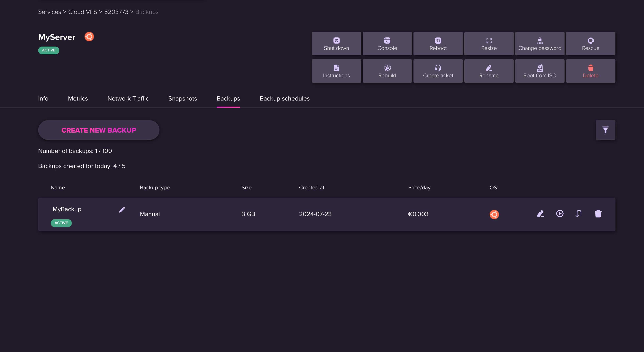Click the CREATE NEW BACKUP button
644x352 pixels.
[98, 130]
